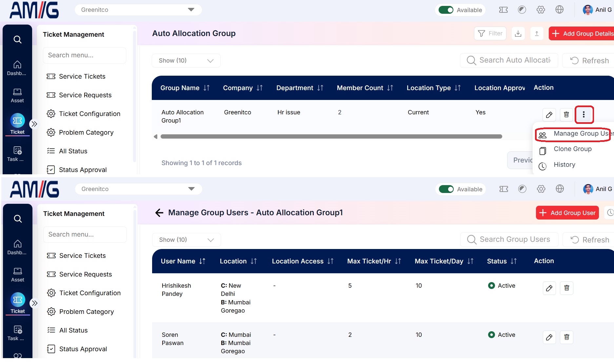The width and height of the screenshot is (614, 364).
Task: Click Add Group User button
Action: pyautogui.click(x=567, y=213)
